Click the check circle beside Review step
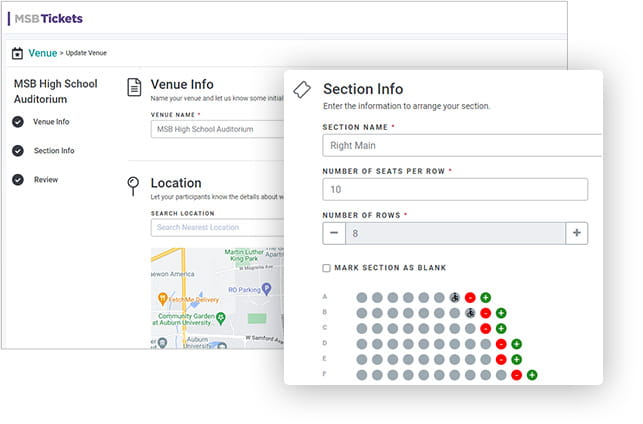 click(x=18, y=180)
